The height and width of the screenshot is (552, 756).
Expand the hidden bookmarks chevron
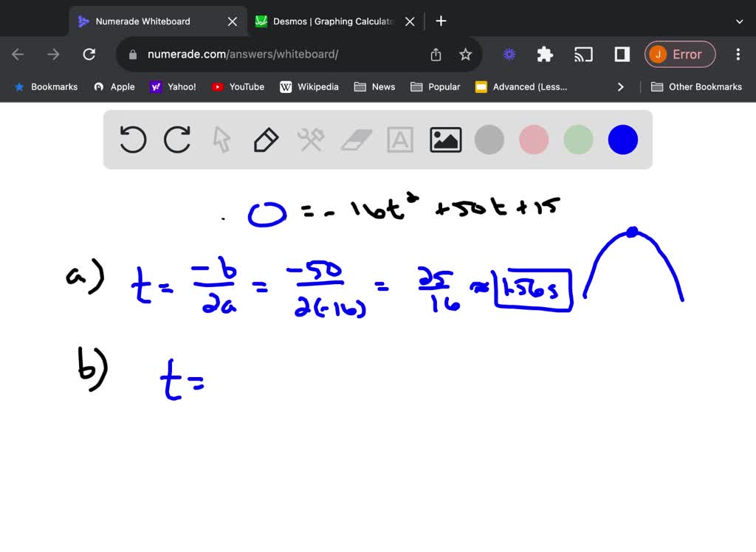[x=620, y=86]
